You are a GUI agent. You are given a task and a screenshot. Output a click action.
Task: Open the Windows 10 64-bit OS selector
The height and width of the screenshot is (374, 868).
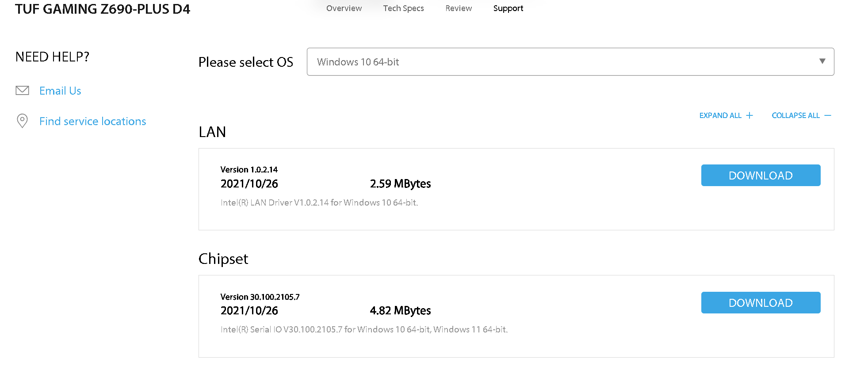coord(570,62)
